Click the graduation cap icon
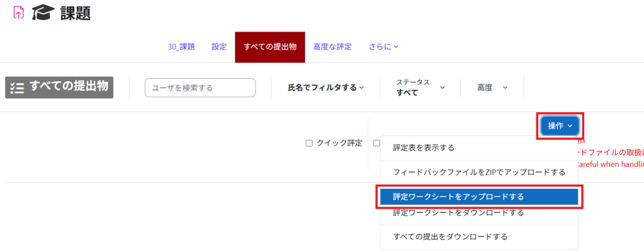Viewport: 644px width, 252px height. [43, 13]
